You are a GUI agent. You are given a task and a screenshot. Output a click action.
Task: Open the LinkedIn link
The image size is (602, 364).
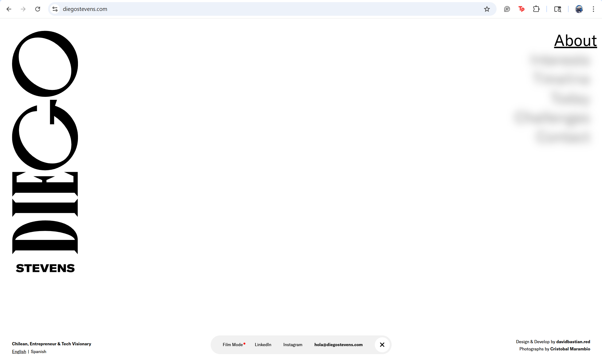pos(263,345)
